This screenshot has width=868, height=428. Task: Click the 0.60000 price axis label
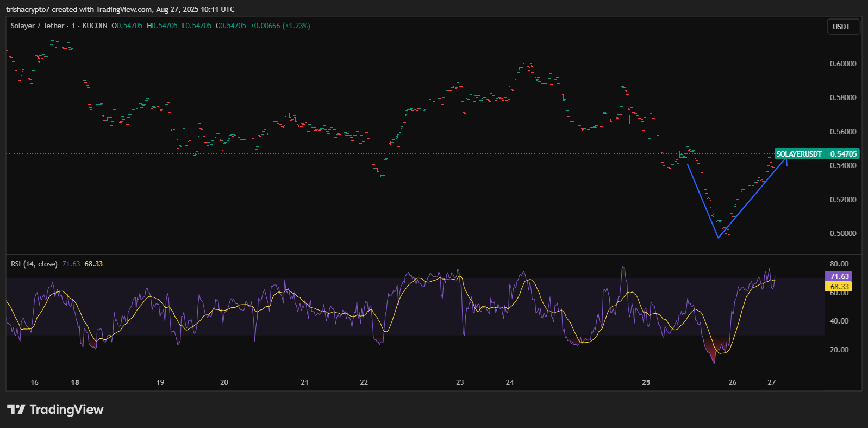click(x=842, y=64)
